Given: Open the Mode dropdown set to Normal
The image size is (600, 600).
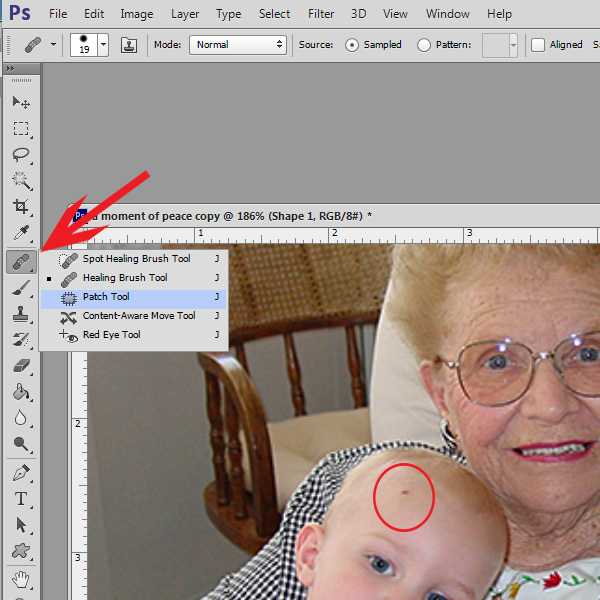Looking at the screenshot, I should tap(238, 45).
